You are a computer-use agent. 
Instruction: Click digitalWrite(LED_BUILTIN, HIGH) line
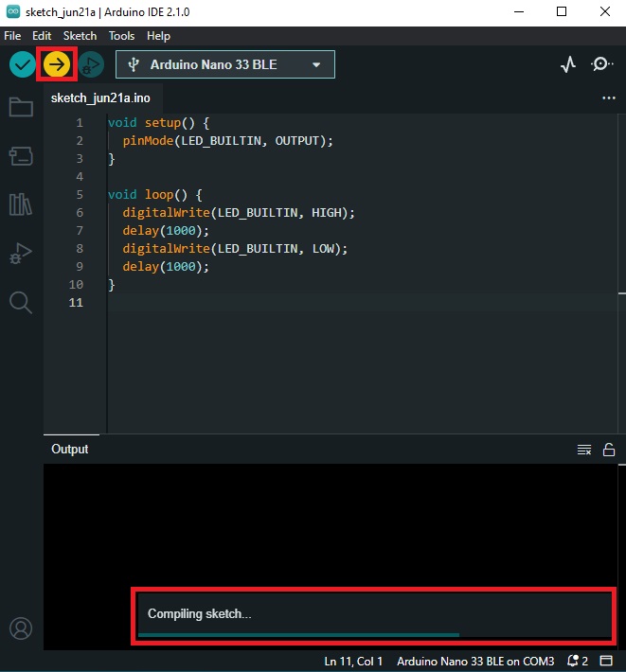[x=239, y=213]
